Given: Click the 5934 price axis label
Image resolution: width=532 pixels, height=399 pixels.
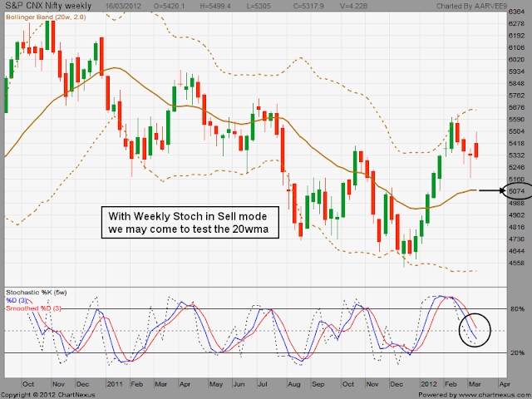Looking at the screenshot, I should (516, 71).
